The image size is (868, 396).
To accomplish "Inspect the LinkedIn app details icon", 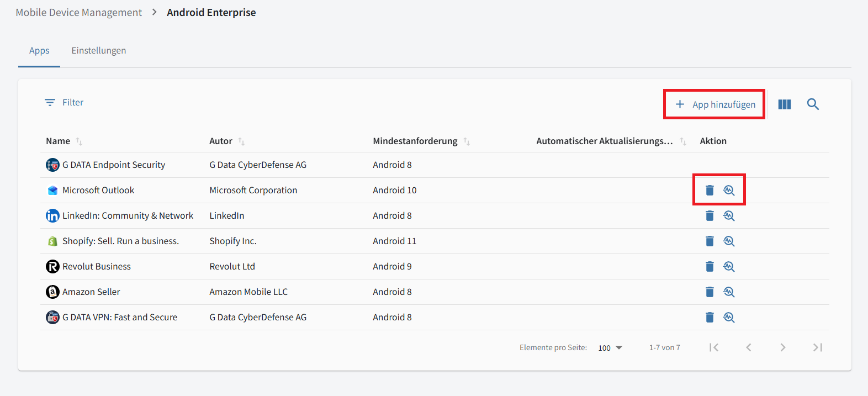I will click(729, 216).
